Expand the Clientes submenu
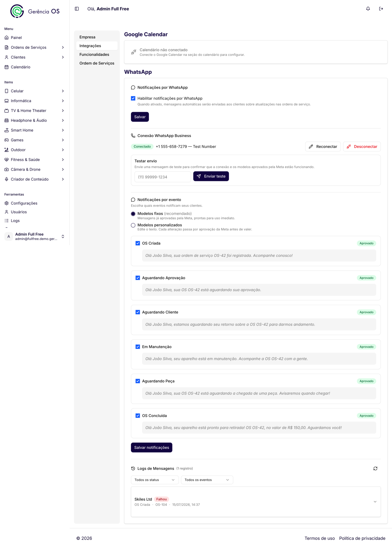Image resolution: width=392 pixels, height=548 pixels. [63, 57]
